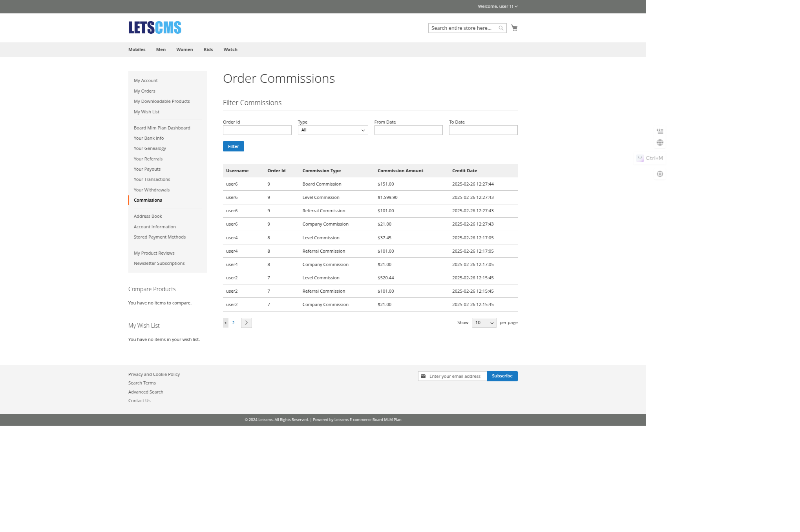Click the quotation list browser extension icon
800x532 pixels.
click(x=660, y=131)
